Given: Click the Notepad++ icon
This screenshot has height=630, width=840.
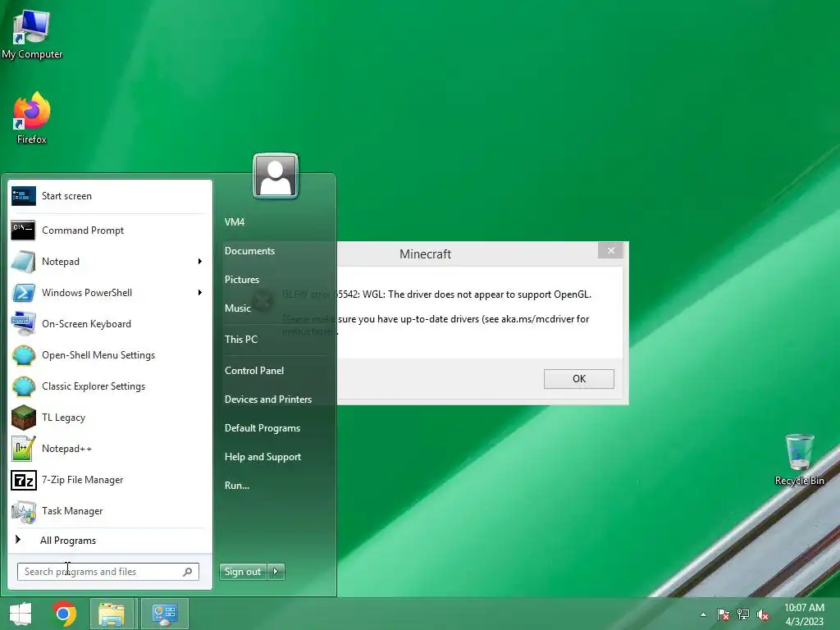Looking at the screenshot, I should click(x=23, y=449).
